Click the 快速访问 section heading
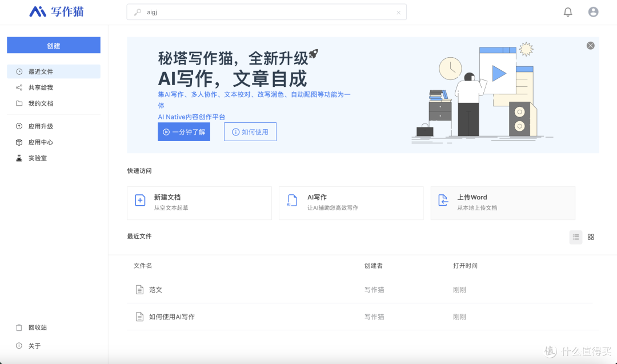 (x=139, y=171)
